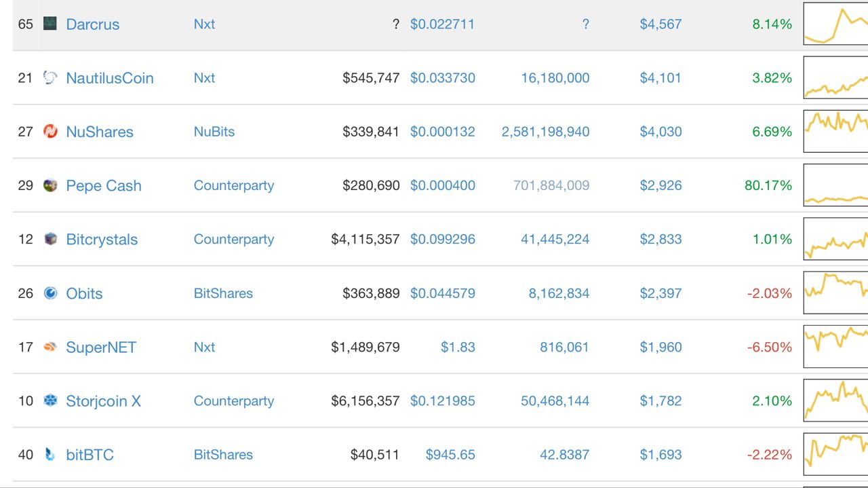This screenshot has height=488, width=868.
Task: Click the NuShares logo icon
Action: click(x=50, y=131)
